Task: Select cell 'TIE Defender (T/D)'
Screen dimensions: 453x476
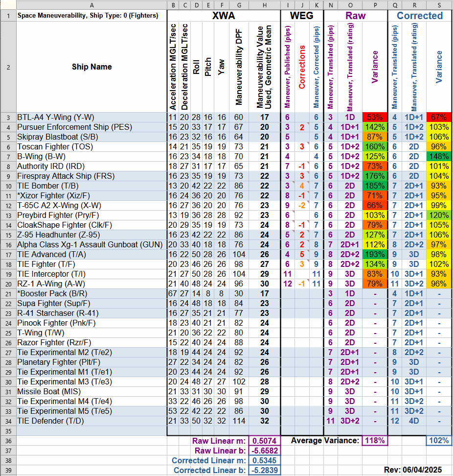Action: click(x=91, y=421)
